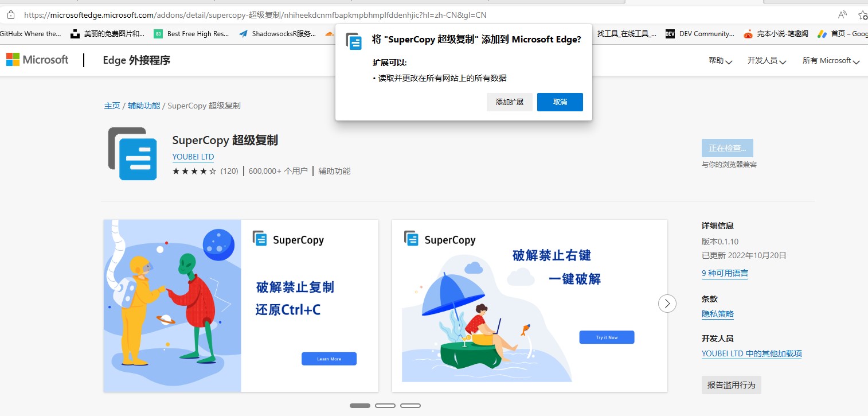Screen dimensions: 868x416
Task: Click the 报告滥用行为 button
Action: click(x=731, y=384)
